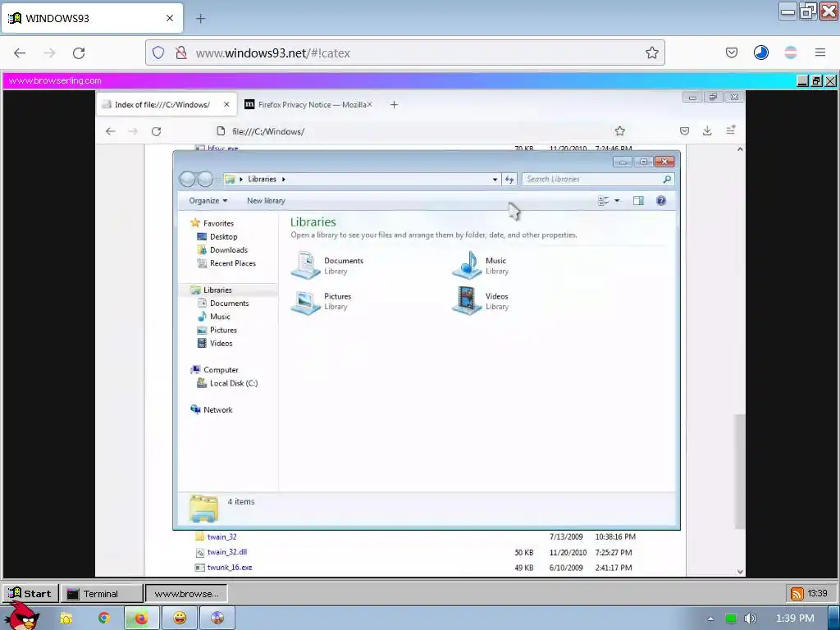Open twain_32 folder link
This screenshot has height=630, width=840.
[x=221, y=536]
